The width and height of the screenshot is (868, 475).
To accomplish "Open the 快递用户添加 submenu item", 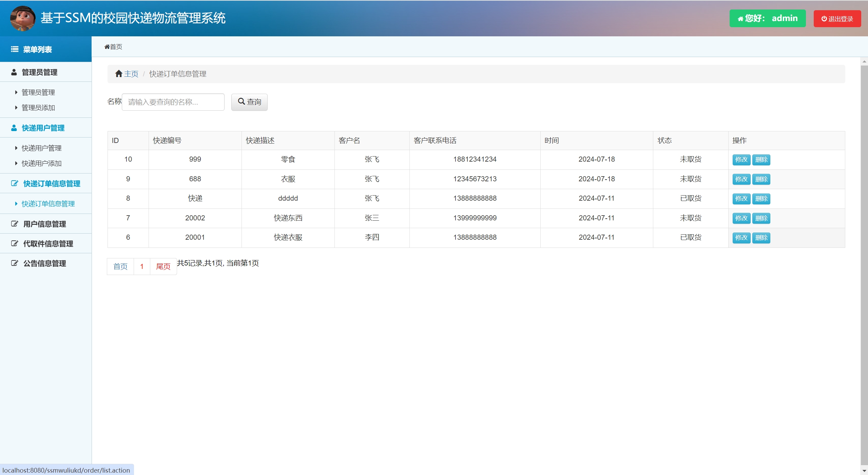I will pos(41,164).
